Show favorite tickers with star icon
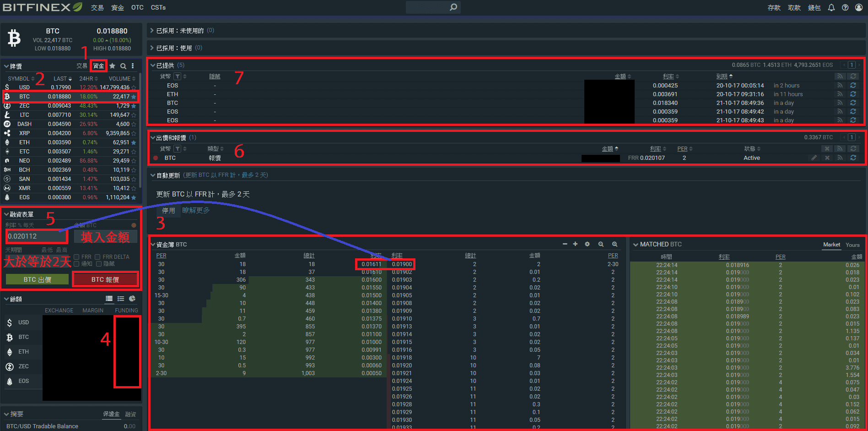 [112, 66]
